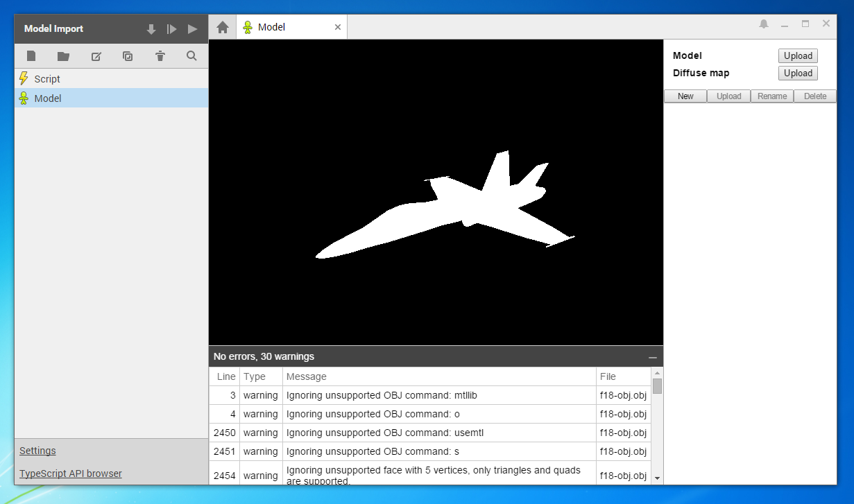Maximize the application window
Image resolution: width=854 pixels, height=504 pixels.
805,24
